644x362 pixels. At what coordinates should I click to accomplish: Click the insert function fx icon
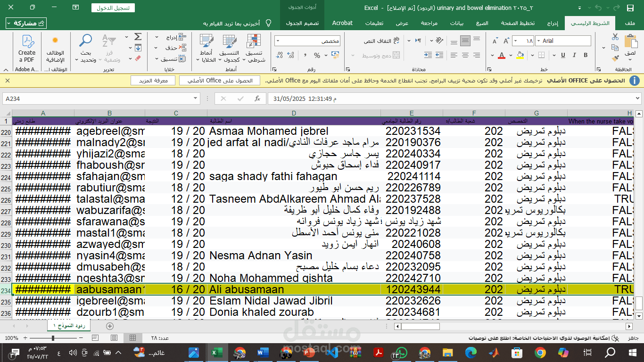[257, 99]
